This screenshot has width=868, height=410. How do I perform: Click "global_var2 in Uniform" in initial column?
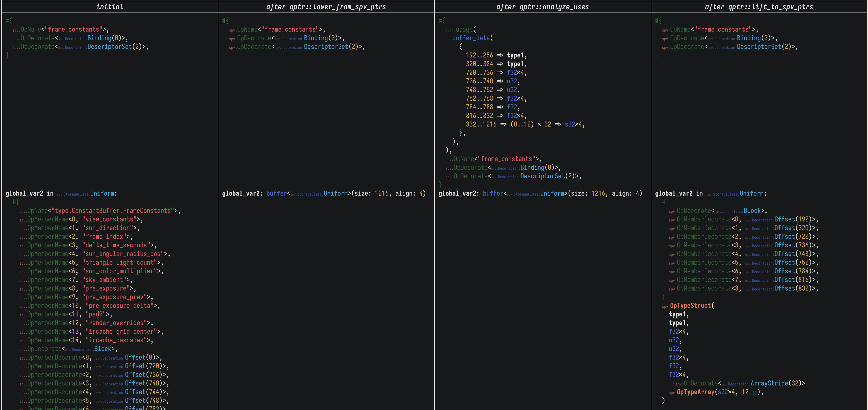pyautogui.click(x=61, y=194)
